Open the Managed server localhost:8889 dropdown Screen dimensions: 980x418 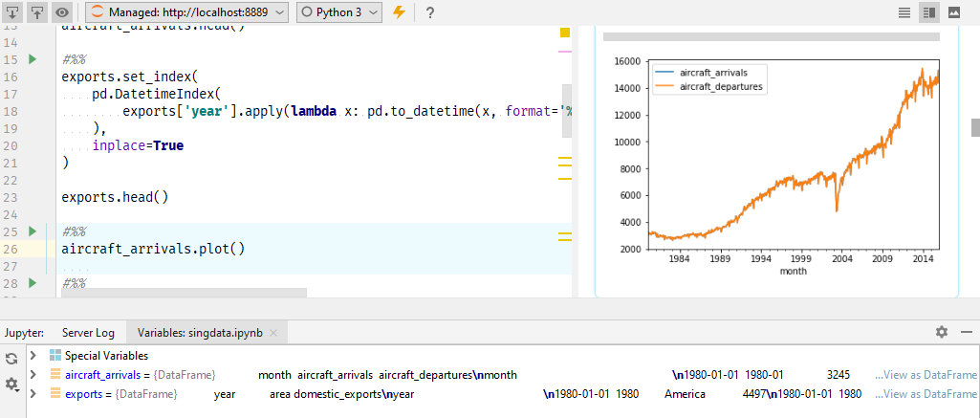point(186,11)
